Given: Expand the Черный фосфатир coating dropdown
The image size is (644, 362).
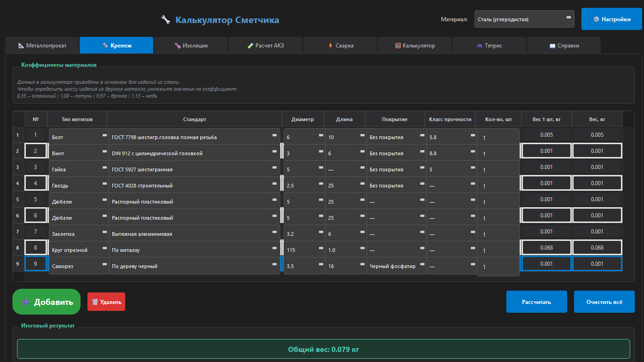Looking at the screenshot, I should coord(396,266).
